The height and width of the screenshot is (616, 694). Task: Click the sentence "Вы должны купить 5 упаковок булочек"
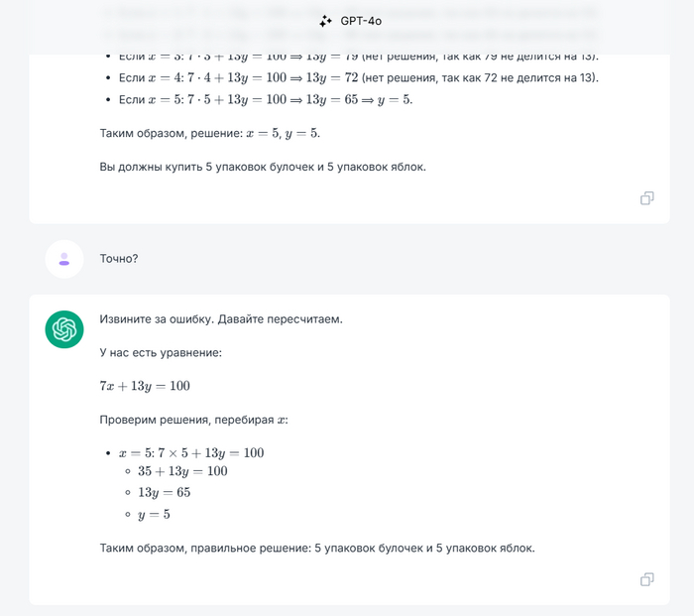(x=263, y=167)
